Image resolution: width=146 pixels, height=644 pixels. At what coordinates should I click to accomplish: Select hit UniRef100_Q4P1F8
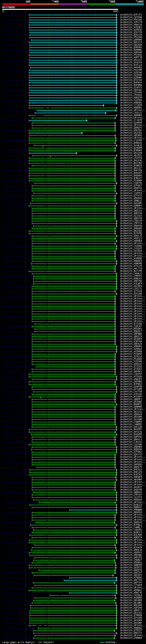coord(131,557)
